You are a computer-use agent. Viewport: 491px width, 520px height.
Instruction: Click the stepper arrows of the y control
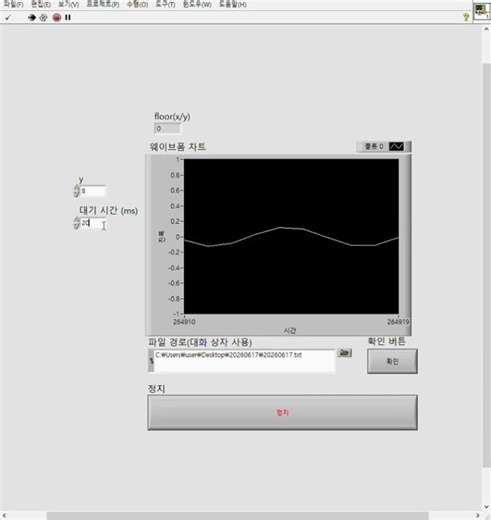point(76,191)
